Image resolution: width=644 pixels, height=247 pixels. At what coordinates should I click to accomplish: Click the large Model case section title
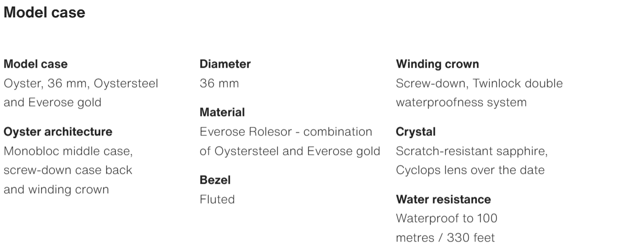coord(44,13)
